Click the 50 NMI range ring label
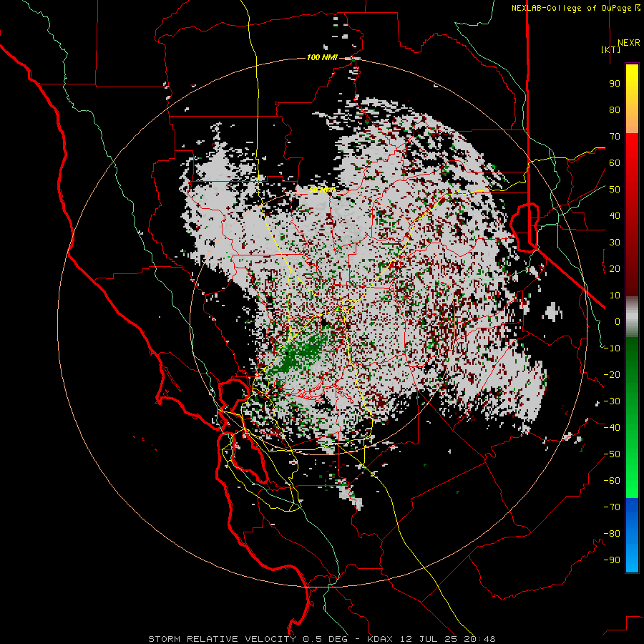Screen dimensions: 644x644 click(322, 190)
